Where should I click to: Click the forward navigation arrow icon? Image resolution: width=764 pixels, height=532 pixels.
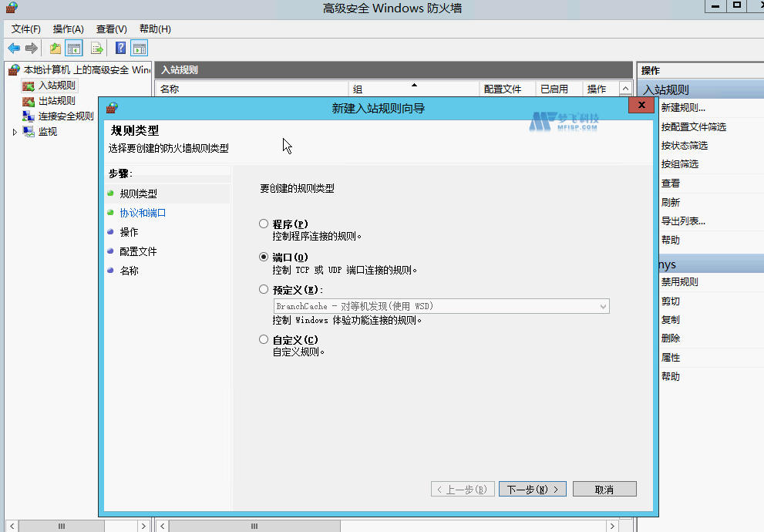point(30,48)
